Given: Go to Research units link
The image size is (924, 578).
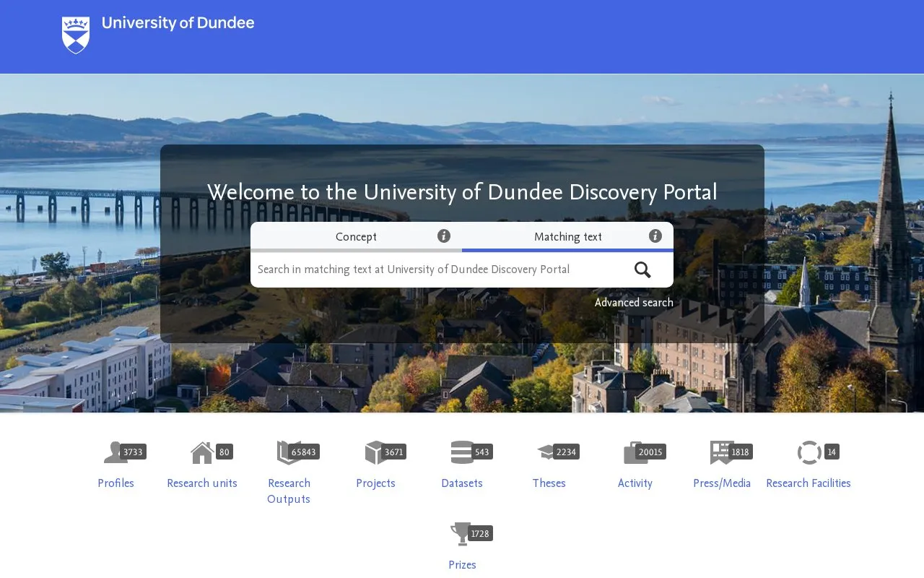Looking at the screenshot, I should [202, 483].
